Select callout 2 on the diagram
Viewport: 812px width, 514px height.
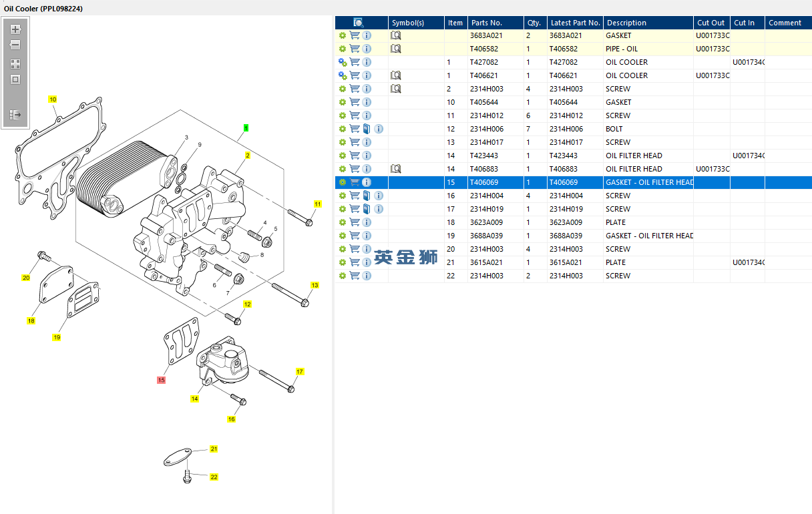[x=247, y=156]
